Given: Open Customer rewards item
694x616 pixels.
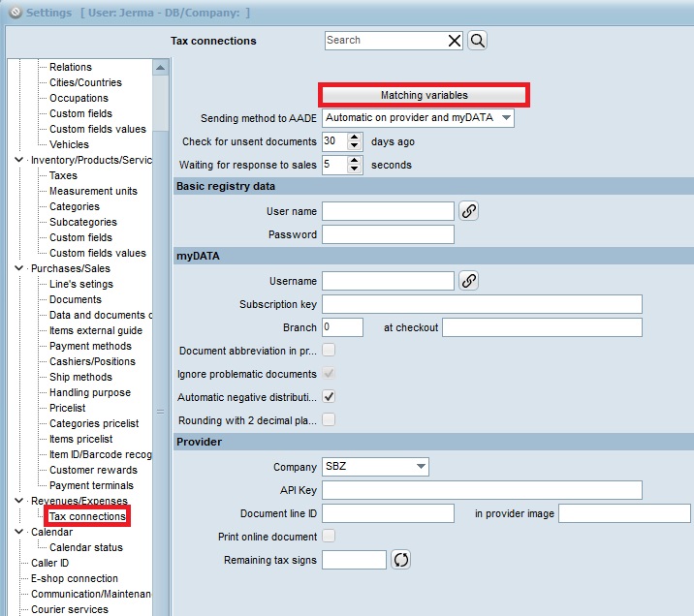Looking at the screenshot, I should [x=93, y=469].
